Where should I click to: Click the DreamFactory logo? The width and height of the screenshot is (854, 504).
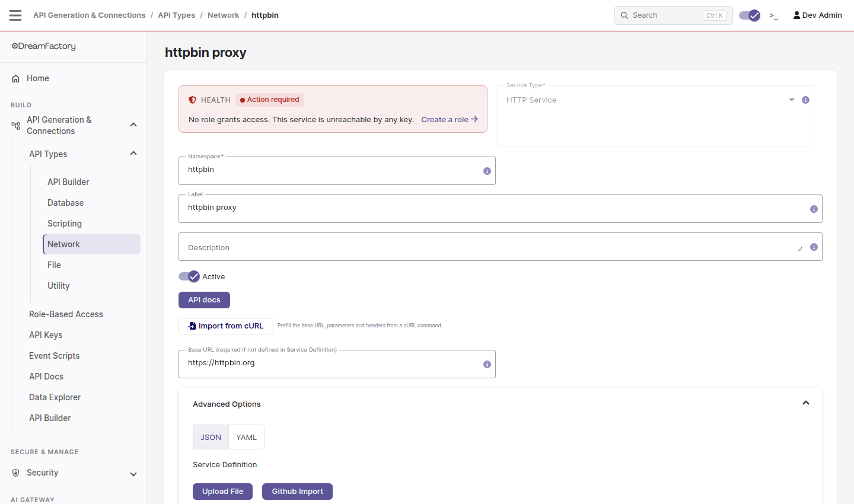tap(44, 46)
